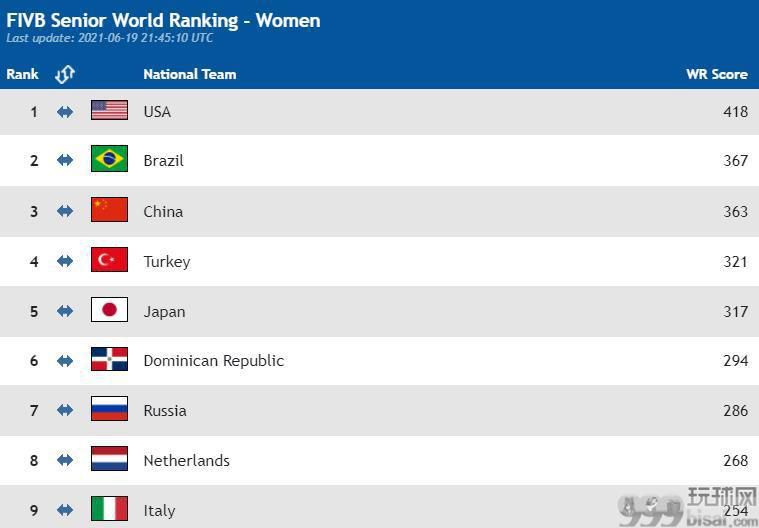Click the Italy flag icon
759x528 pixels.
109,509
